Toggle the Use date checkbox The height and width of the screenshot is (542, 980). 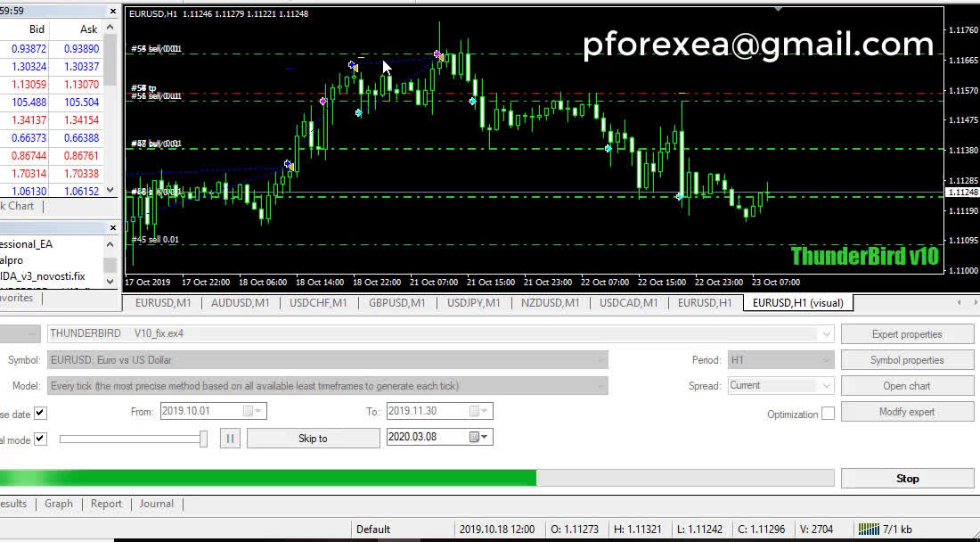(40, 413)
